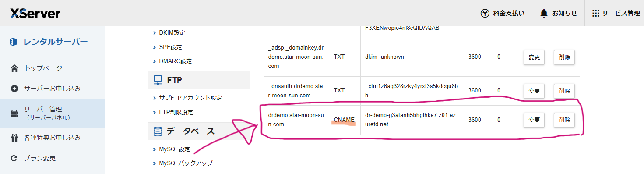This screenshot has width=644, height=174.
Task: Open MySQLバックアップ link
Action: [186, 163]
